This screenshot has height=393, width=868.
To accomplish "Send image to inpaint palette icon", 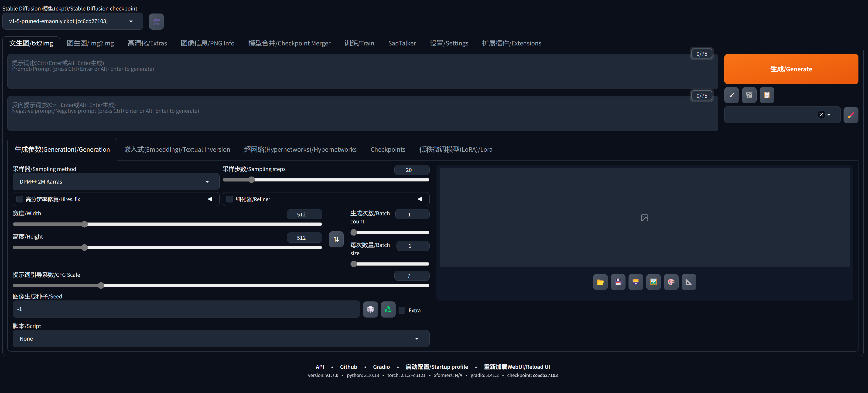I will click(671, 282).
